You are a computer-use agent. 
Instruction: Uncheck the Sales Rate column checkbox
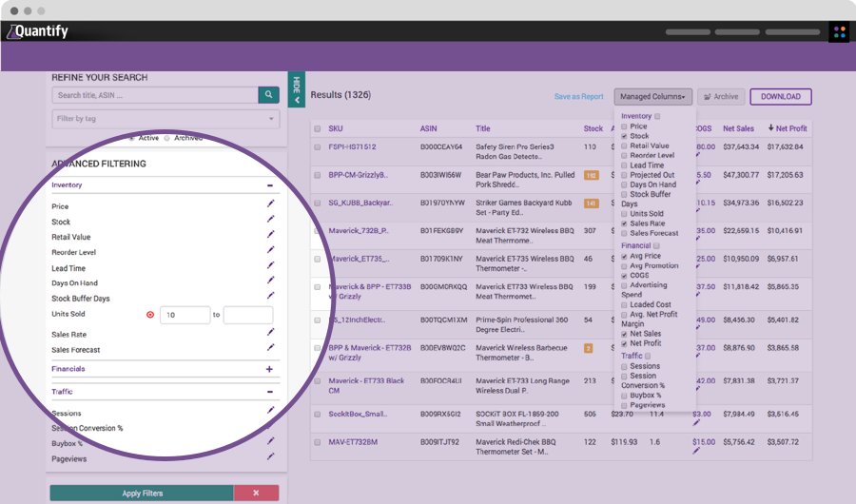(624, 223)
